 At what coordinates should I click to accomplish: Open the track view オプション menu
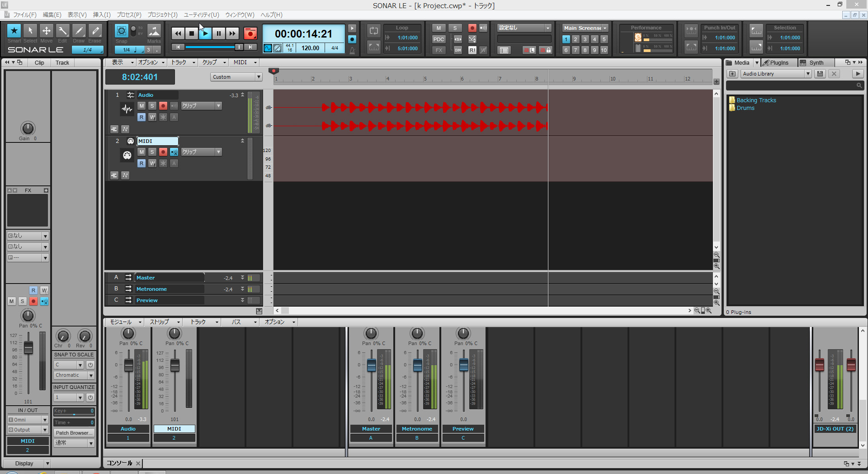[151, 62]
